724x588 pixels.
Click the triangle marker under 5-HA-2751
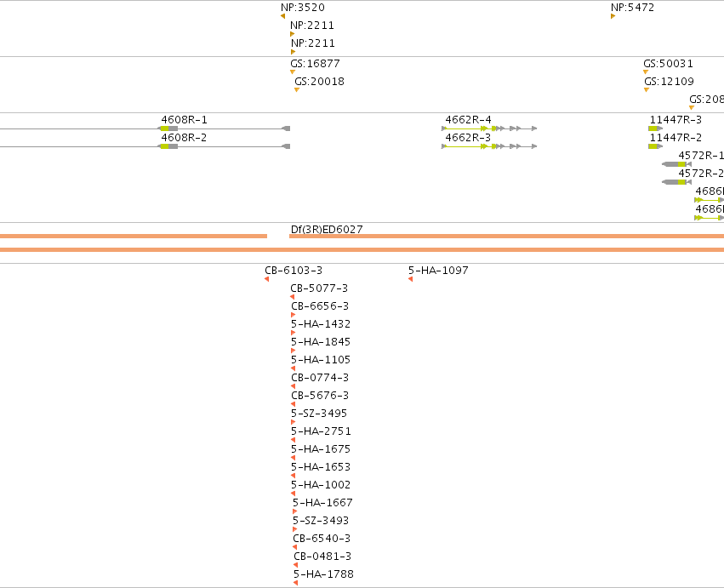click(x=293, y=440)
